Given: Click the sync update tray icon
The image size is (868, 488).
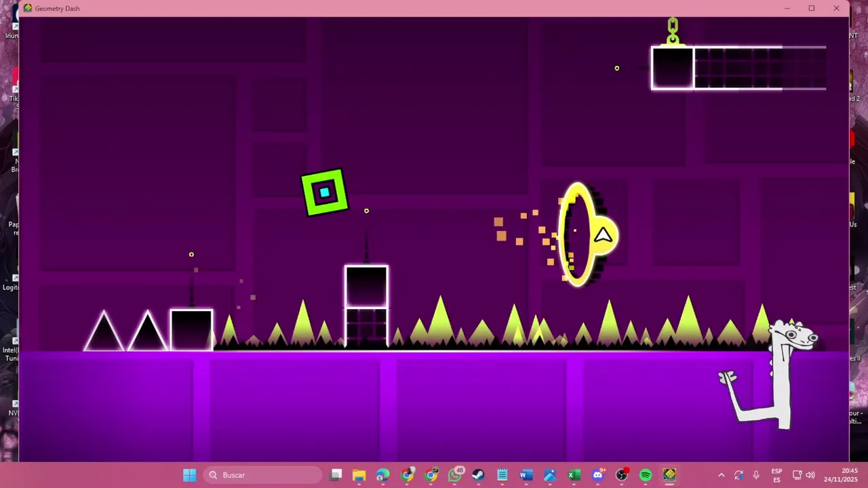Looking at the screenshot, I should [x=738, y=475].
